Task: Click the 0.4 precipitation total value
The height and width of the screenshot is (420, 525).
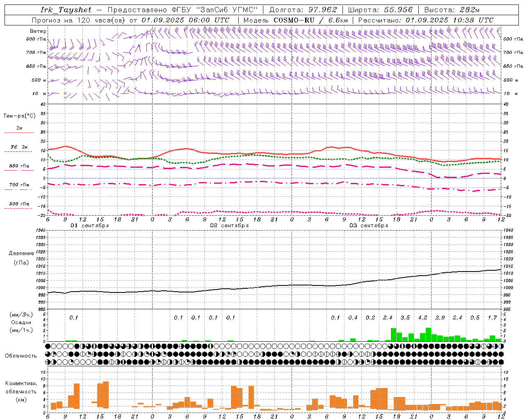Action: (x=353, y=318)
